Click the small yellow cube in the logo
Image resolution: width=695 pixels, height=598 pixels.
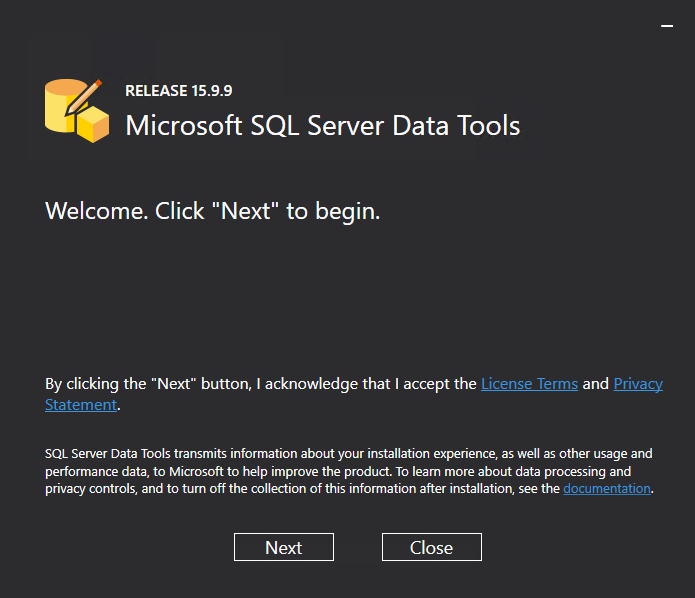(93, 123)
